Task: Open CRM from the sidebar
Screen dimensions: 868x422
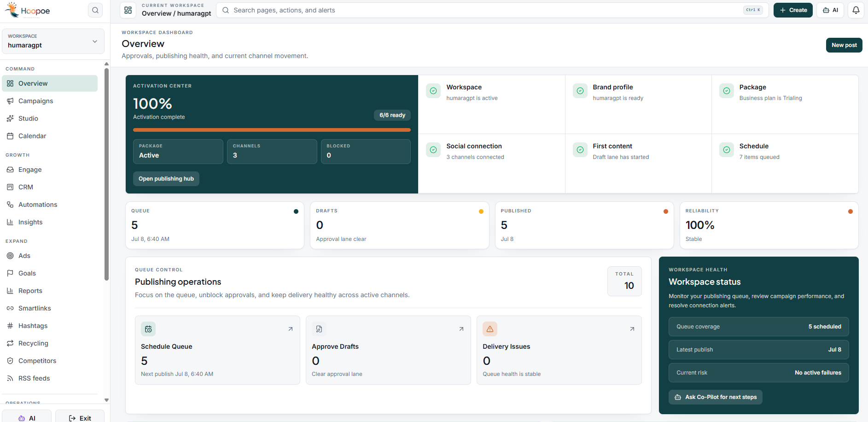Action: (50, 187)
